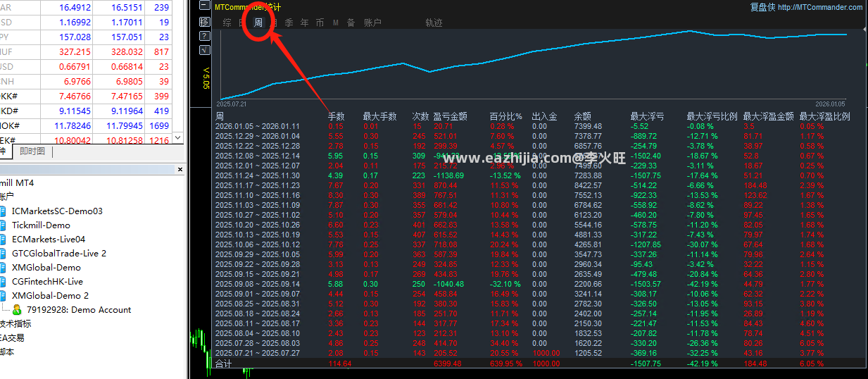
Task: Click week row 2025.09.08 ~ 2025.09.14
Action: 258,284
